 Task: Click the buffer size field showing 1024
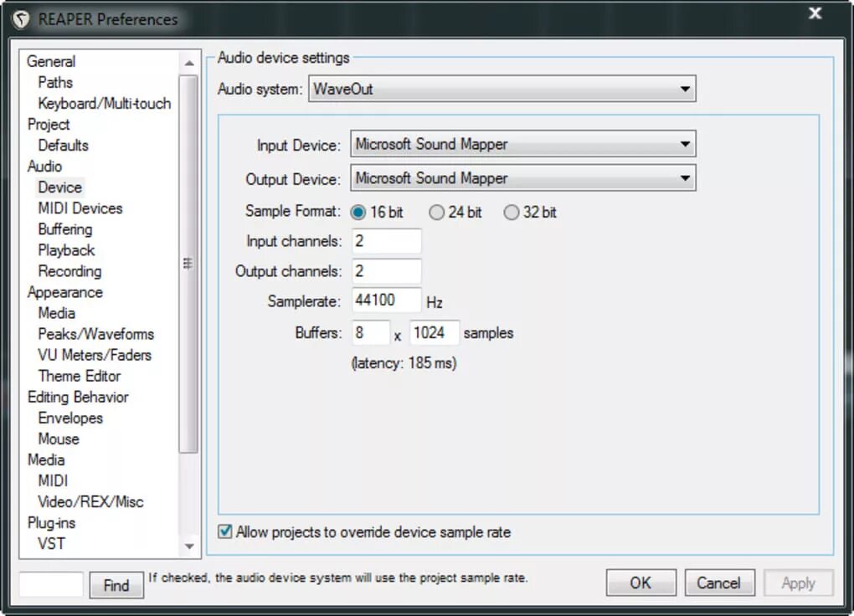(x=434, y=332)
